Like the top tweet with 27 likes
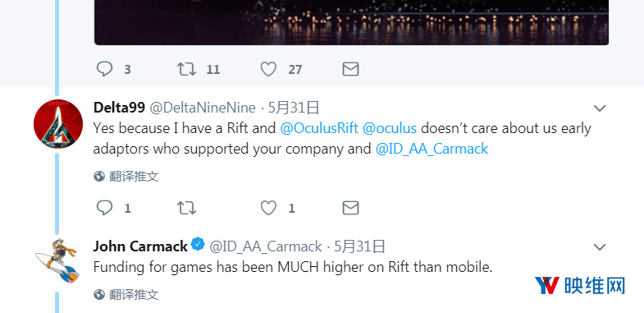Image resolution: width=644 pixels, height=313 pixels. click(268, 69)
